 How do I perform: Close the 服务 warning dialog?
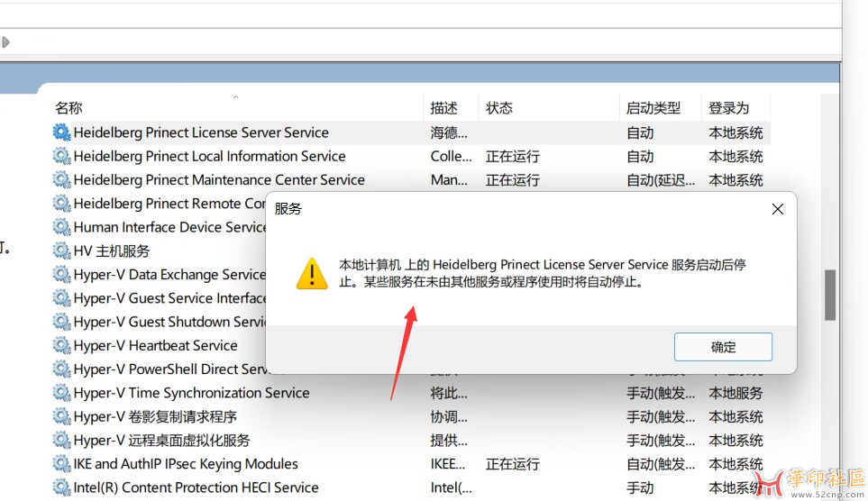point(778,209)
